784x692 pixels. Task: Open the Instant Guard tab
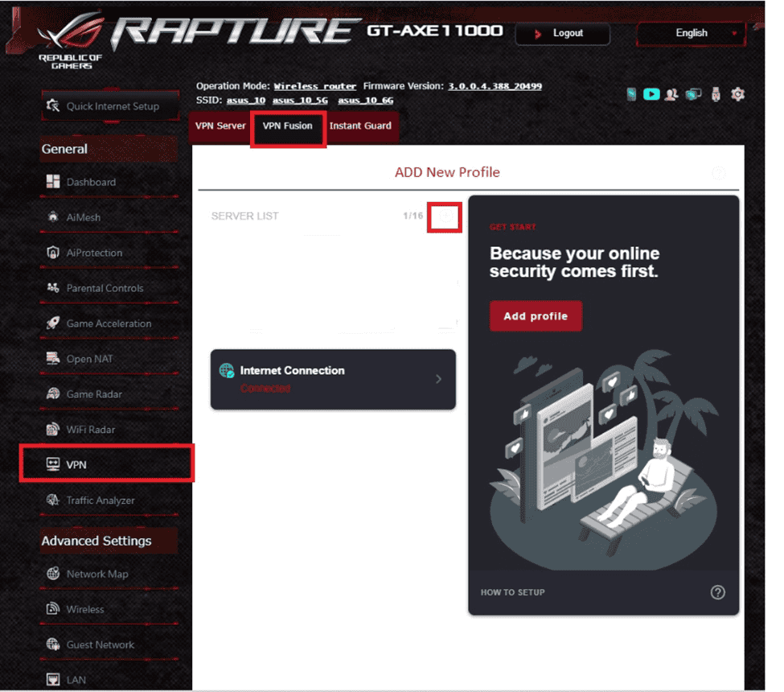tap(360, 126)
